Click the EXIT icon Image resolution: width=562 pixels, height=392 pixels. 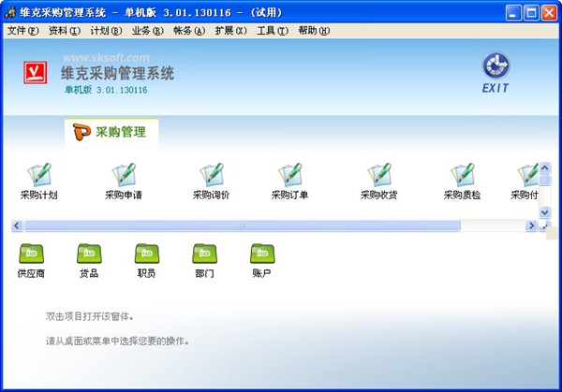[495, 73]
